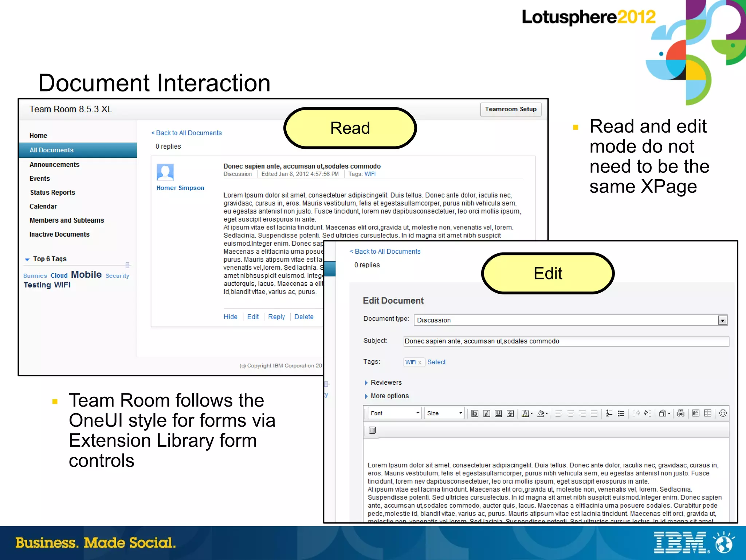Select the Testing tag in tag cloud
The image size is (746, 560).
(37, 285)
